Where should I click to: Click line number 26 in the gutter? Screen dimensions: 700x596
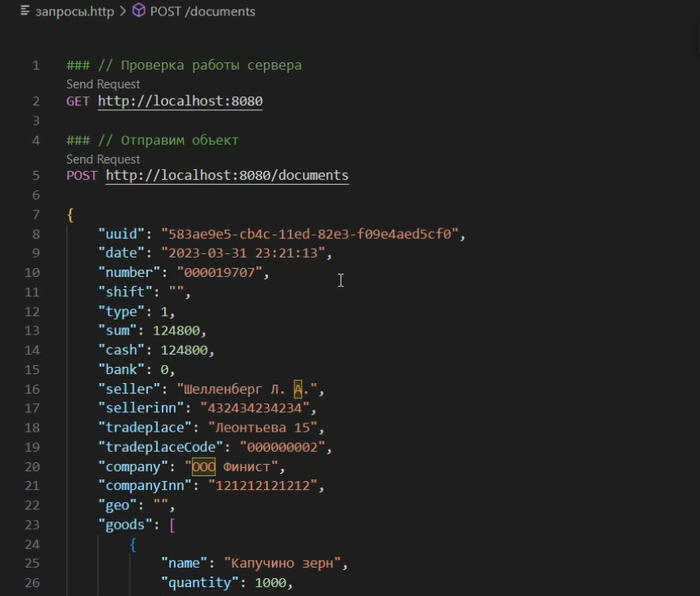(x=32, y=583)
